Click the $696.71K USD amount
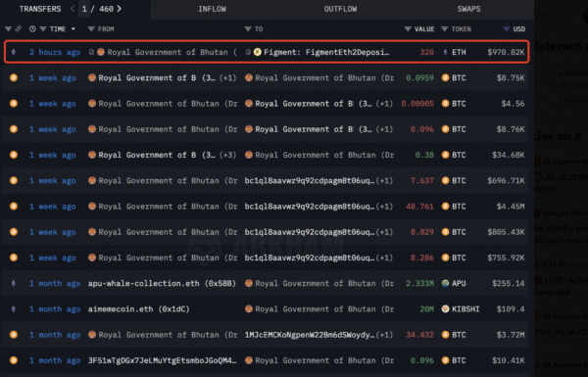Screen dimensions: 588x377 506,180
